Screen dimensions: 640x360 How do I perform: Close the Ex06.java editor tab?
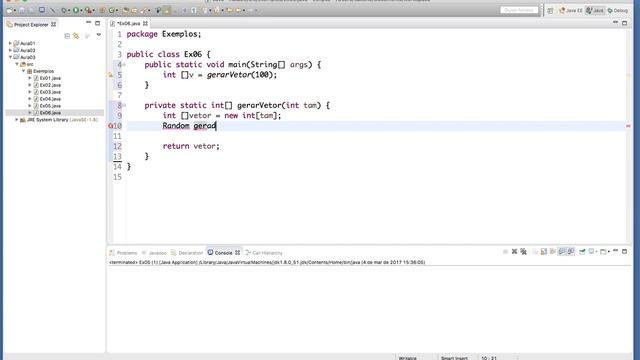click(x=145, y=24)
